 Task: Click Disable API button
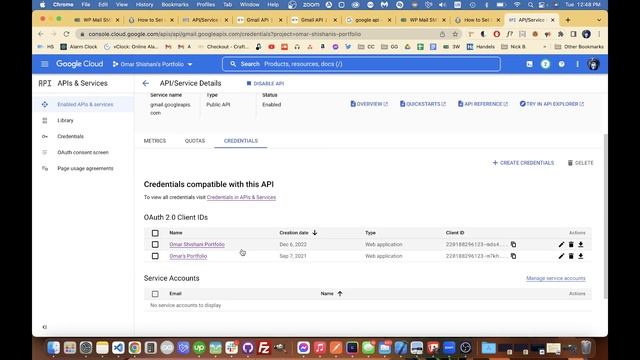(265, 83)
